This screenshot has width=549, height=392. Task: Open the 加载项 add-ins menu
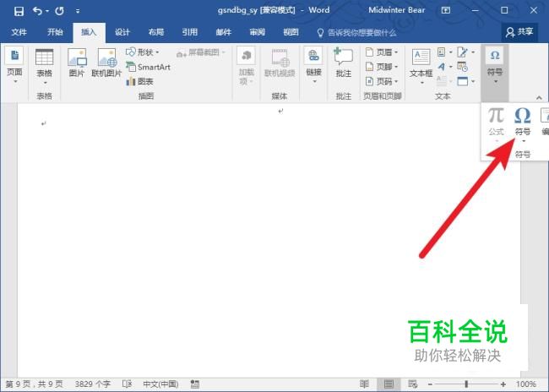[246, 66]
